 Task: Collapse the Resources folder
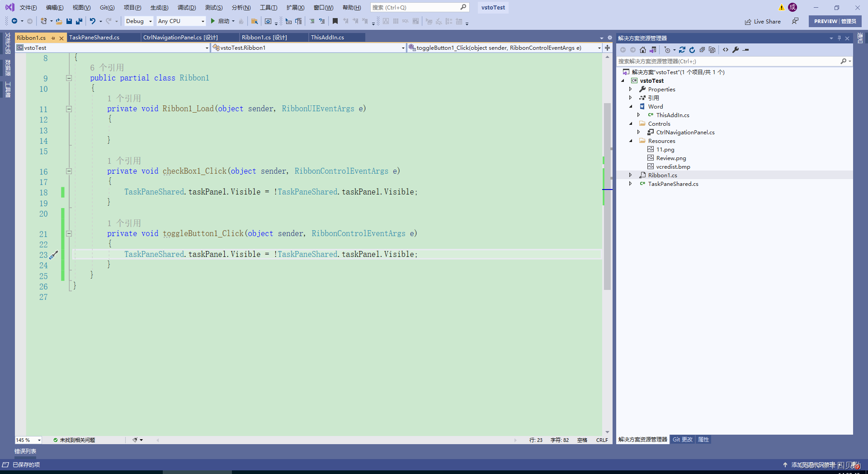click(631, 141)
